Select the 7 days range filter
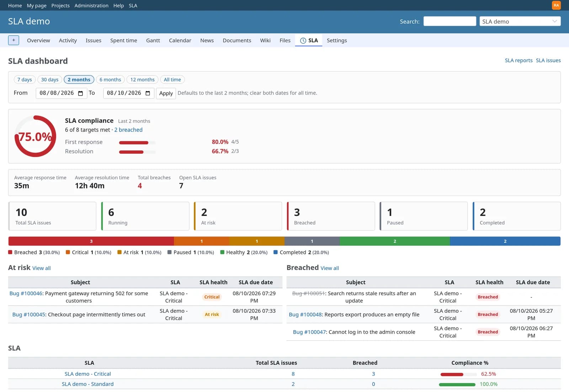 point(25,80)
